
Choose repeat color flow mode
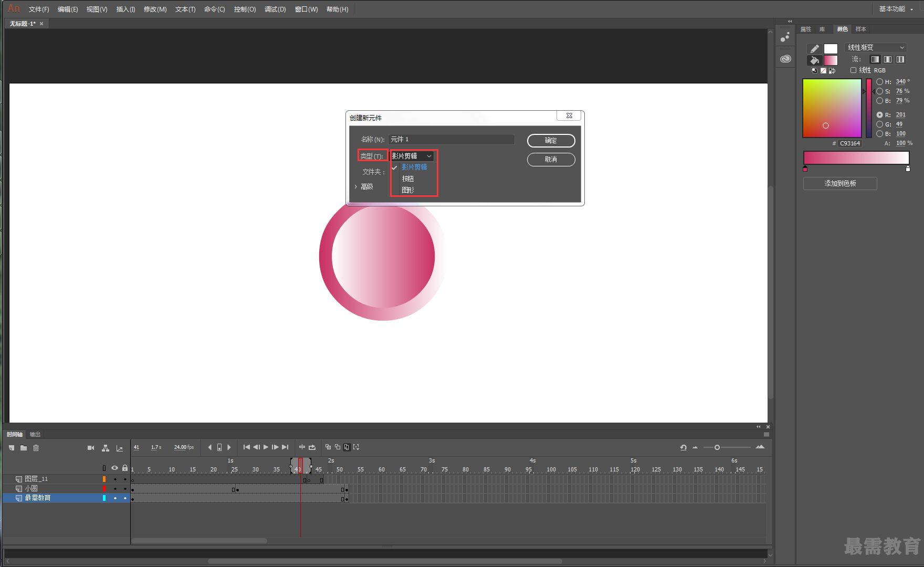click(900, 59)
